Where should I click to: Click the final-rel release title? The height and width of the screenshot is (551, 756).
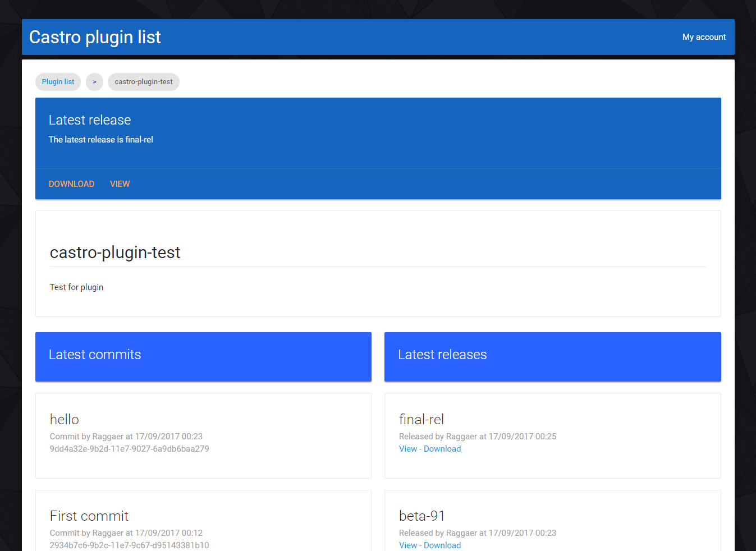(421, 419)
